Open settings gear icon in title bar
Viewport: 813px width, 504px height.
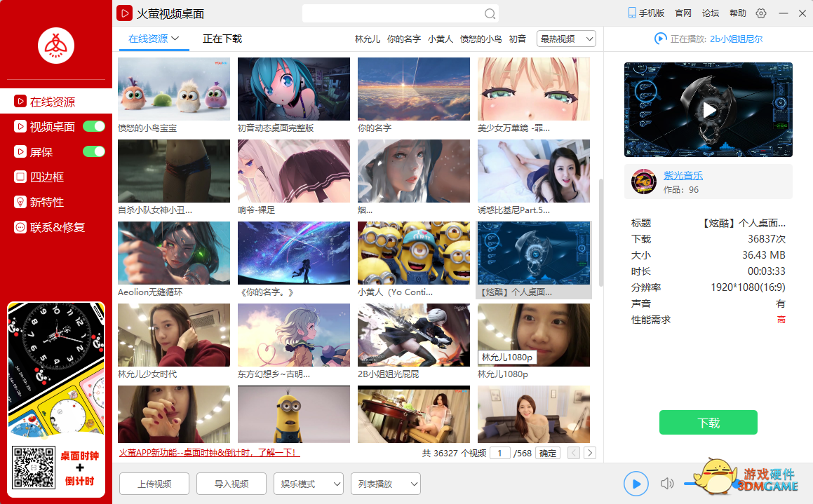tap(760, 13)
